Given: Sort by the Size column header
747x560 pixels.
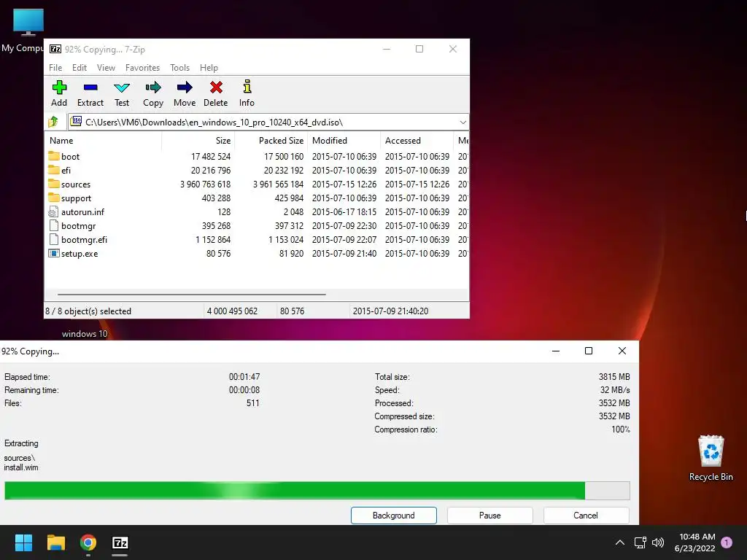Looking at the screenshot, I should (198, 141).
